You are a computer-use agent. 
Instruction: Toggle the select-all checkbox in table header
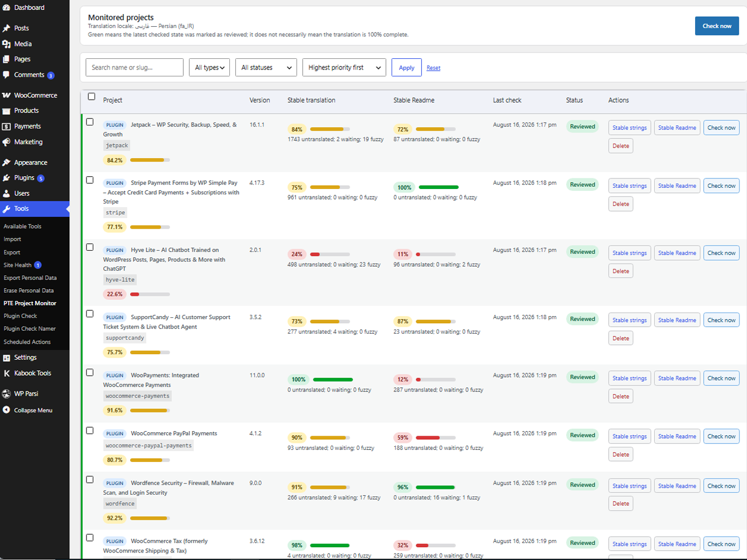tap(92, 97)
